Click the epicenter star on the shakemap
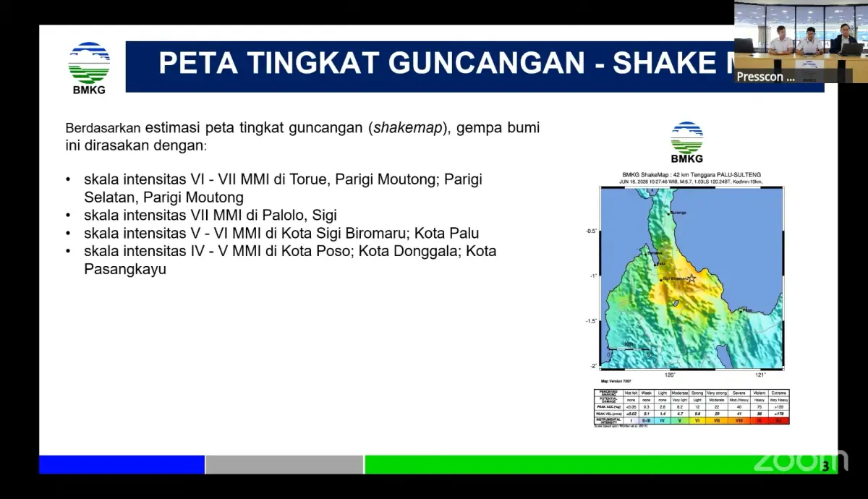This screenshot has width=868, height=499. tap(692, 278)
